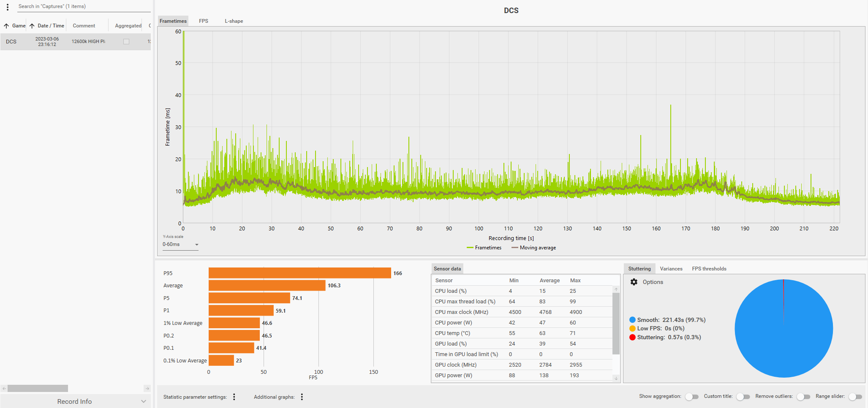Click the Options label in the stuttering panel
The image size is (868, 408).
point(653,282)
